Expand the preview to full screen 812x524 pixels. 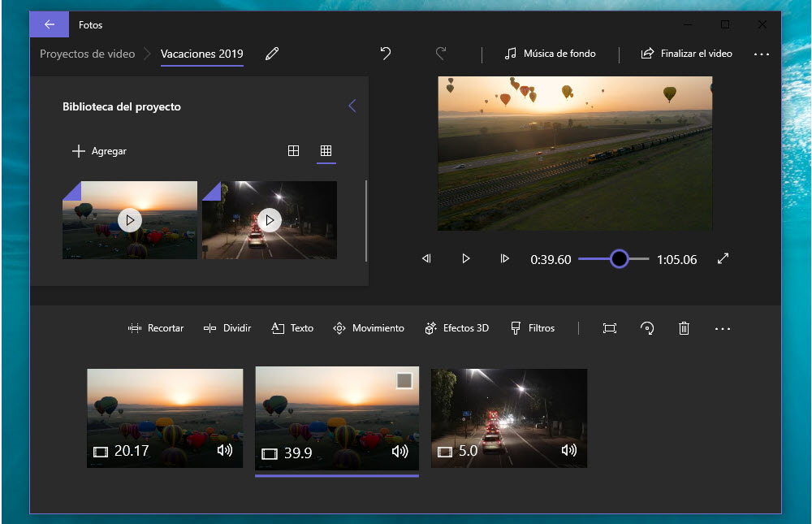(x=723, y=259)
